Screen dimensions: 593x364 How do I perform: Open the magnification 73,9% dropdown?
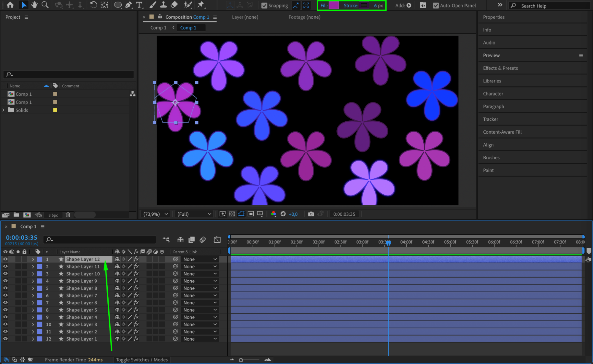155,214
